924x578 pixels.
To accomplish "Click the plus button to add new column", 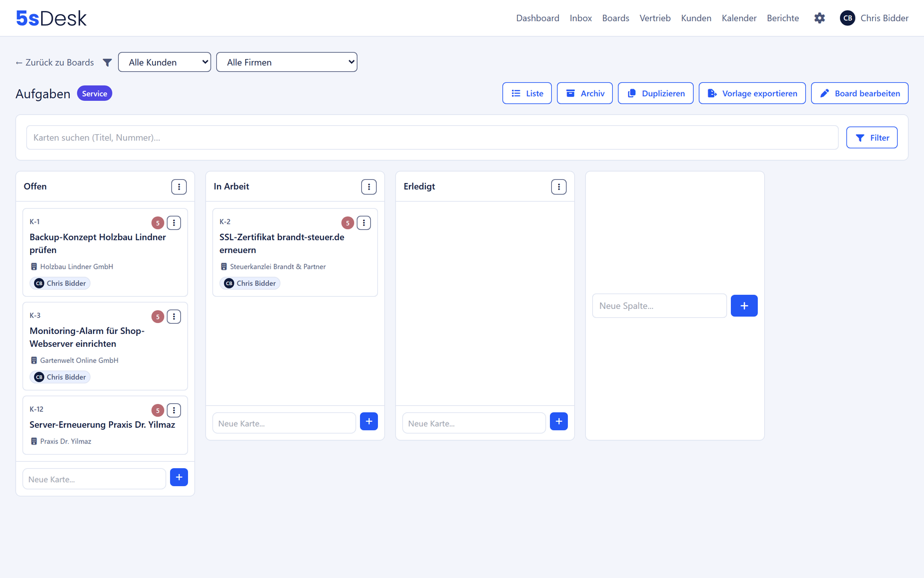I will (x=744, y=306).
